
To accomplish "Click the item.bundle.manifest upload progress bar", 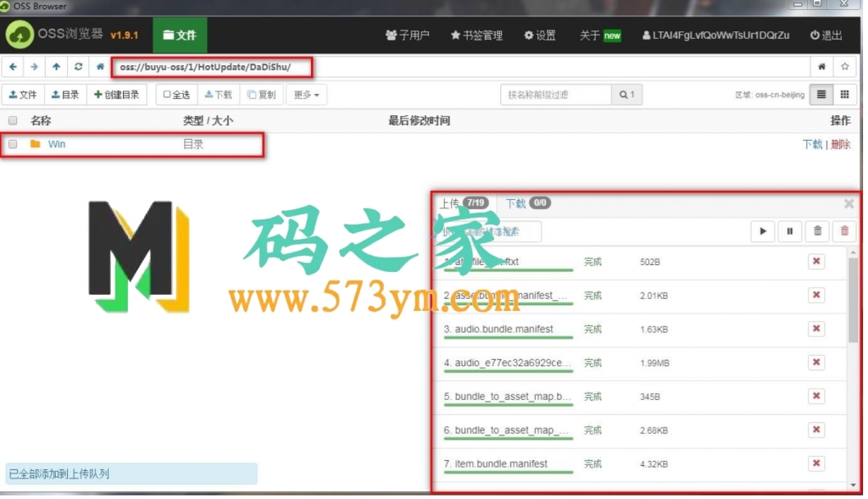I will (509, 473).
